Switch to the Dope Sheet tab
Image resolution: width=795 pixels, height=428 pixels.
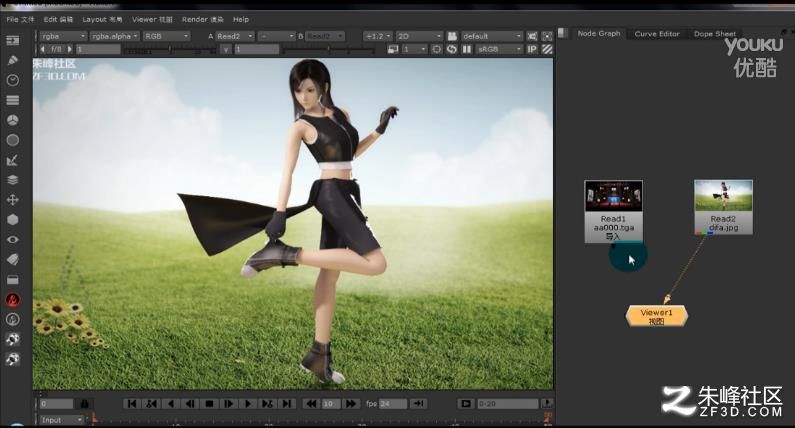tap(714, 33)
